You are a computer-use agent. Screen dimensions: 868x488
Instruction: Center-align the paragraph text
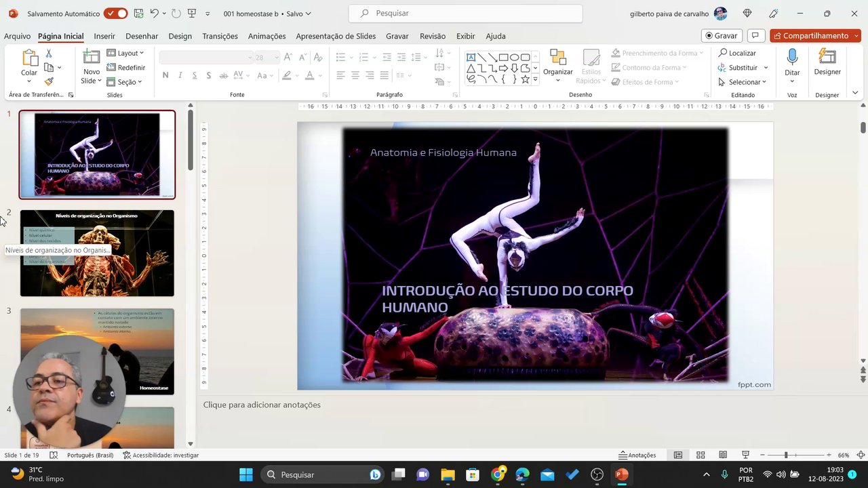click(x=355, y=75)
